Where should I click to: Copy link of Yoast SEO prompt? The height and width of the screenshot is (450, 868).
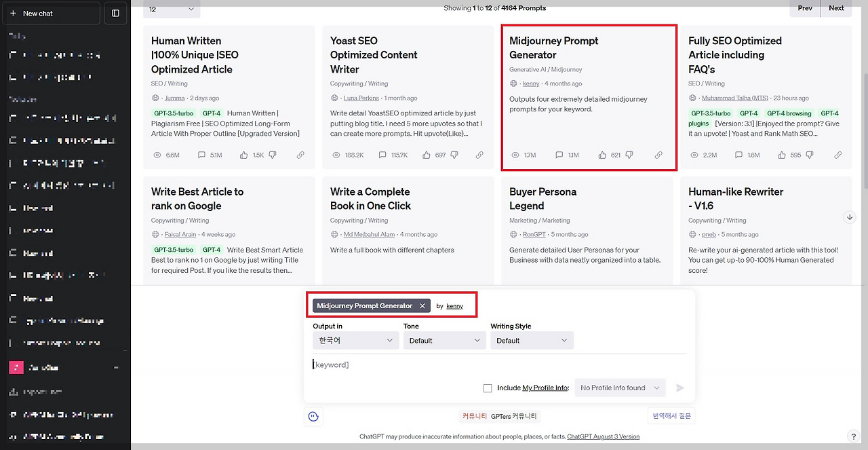pyautogui.click(x=479, y=155)
